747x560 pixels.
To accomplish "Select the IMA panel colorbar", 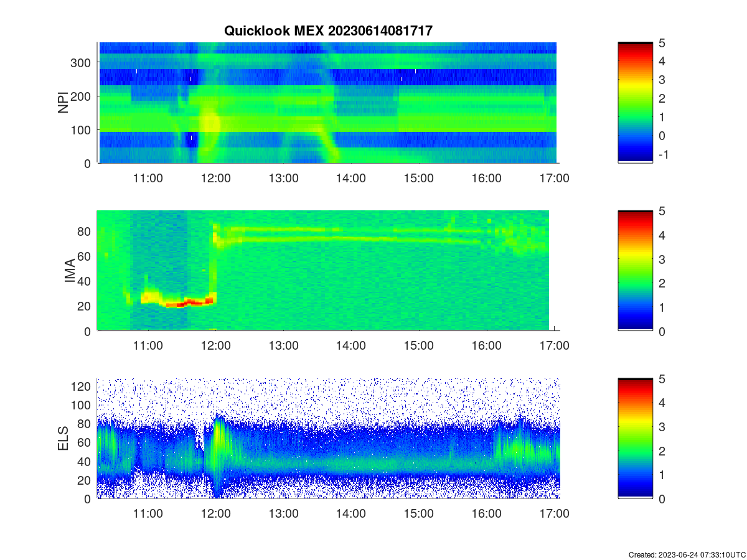I will pos(635,271).
